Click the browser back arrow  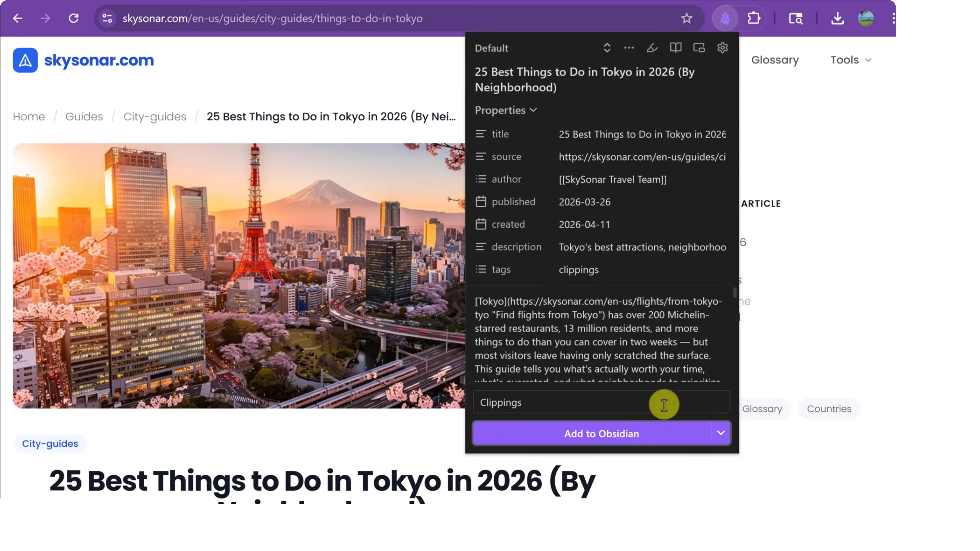pos(18,18)
